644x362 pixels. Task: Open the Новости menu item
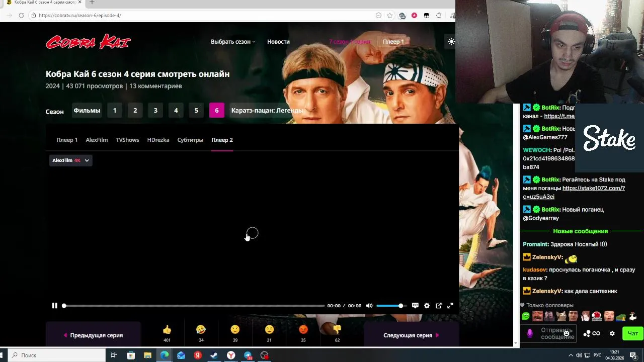click(278, 42)
